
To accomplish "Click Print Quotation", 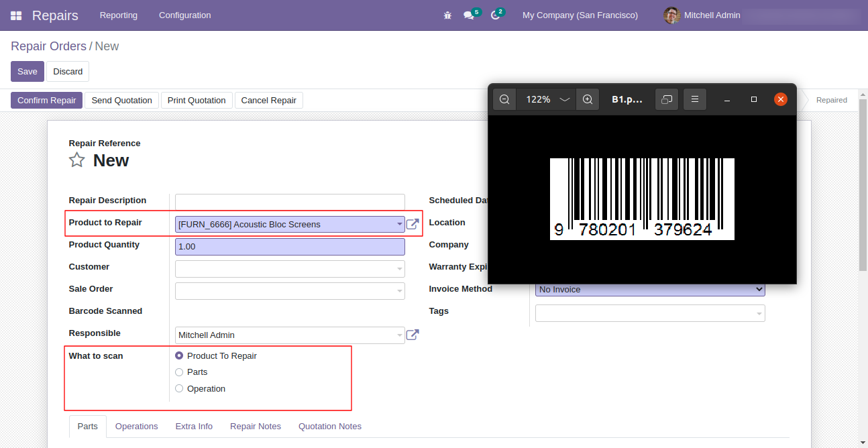I will tap(197, 101).
